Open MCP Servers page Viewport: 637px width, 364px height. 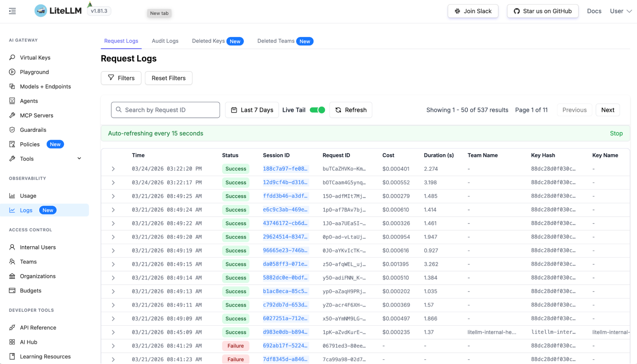[37, 115]
